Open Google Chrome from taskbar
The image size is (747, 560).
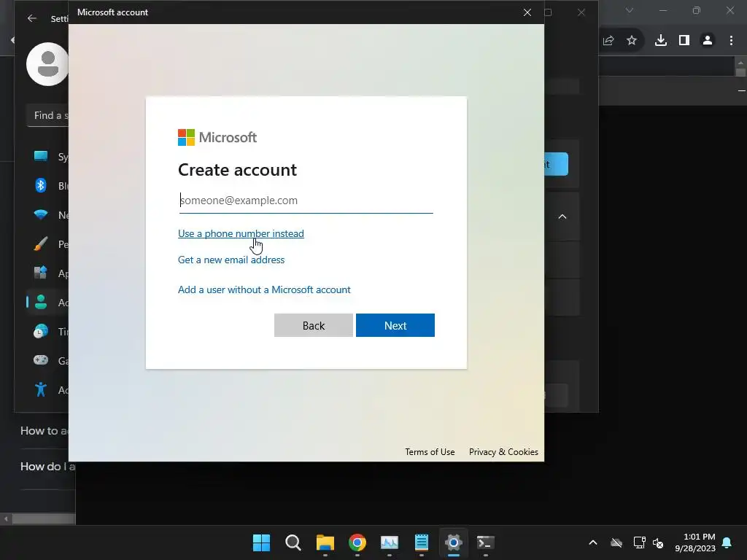pyautogui.click(x=357, y=542)
